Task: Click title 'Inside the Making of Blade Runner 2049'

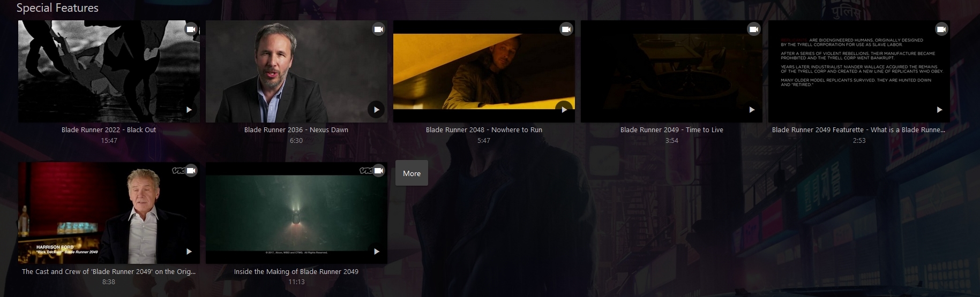Action: pyautogui.click(x=296, y=272)
